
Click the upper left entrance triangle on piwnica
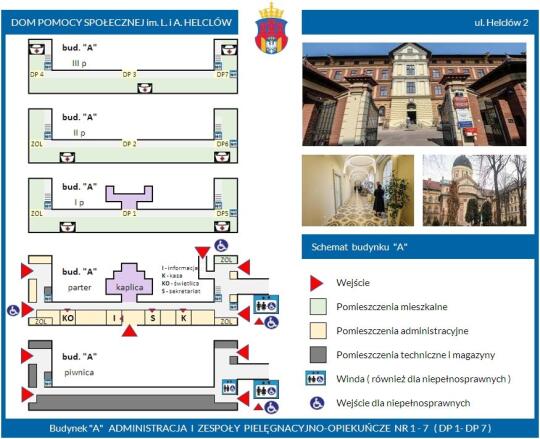click(27, 356)
